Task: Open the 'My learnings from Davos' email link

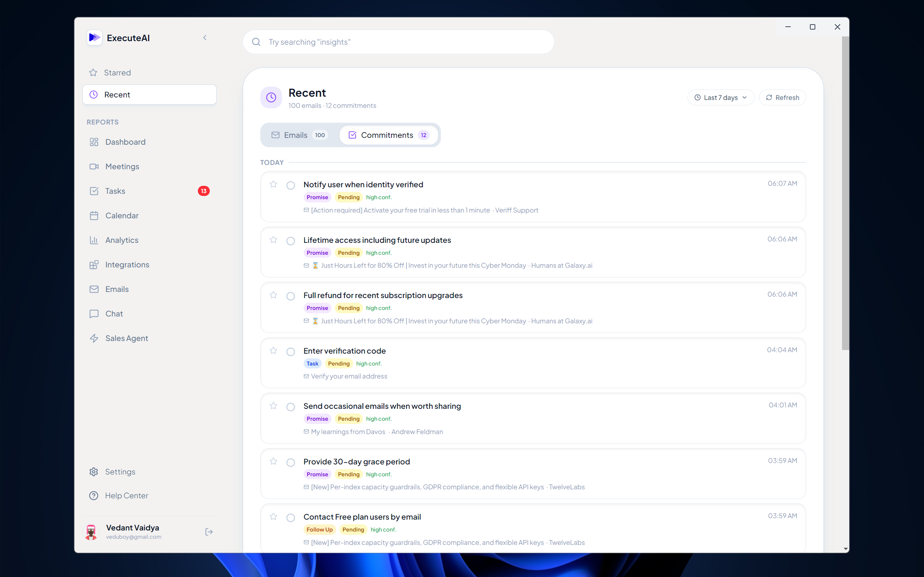Action: (348, 432)
